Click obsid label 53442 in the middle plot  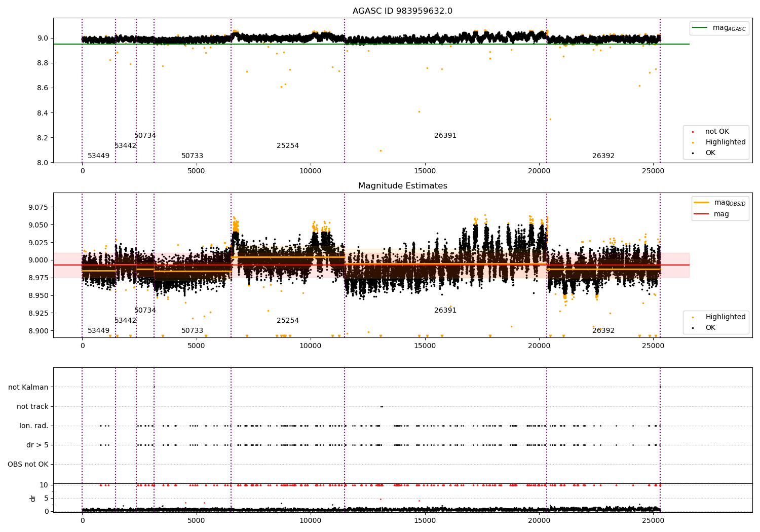125,321
